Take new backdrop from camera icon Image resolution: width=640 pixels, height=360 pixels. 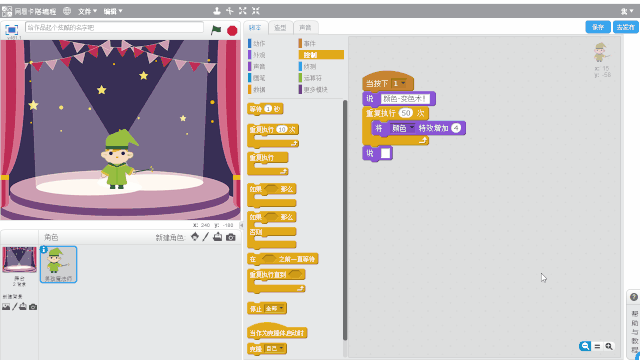33,307
